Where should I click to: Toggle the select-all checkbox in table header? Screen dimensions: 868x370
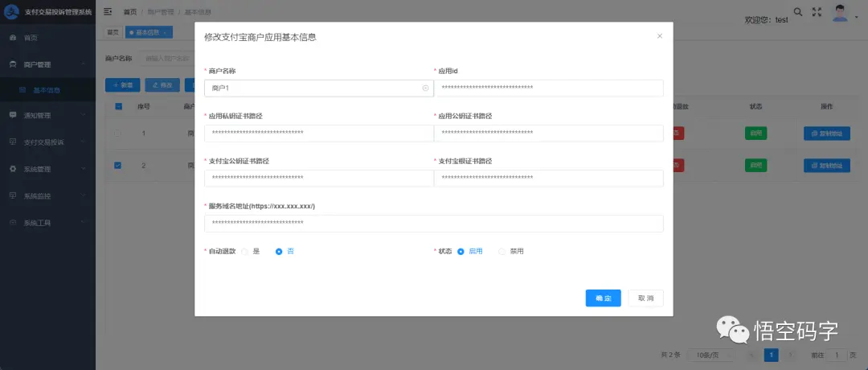(118, 106)
